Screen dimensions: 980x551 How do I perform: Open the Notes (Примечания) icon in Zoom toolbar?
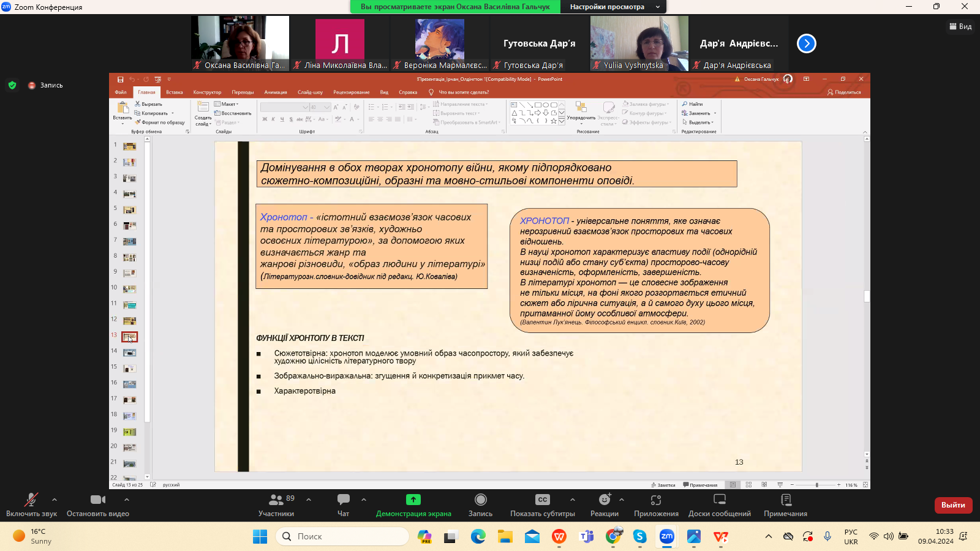pyautogui.click(x=785, y=504)
